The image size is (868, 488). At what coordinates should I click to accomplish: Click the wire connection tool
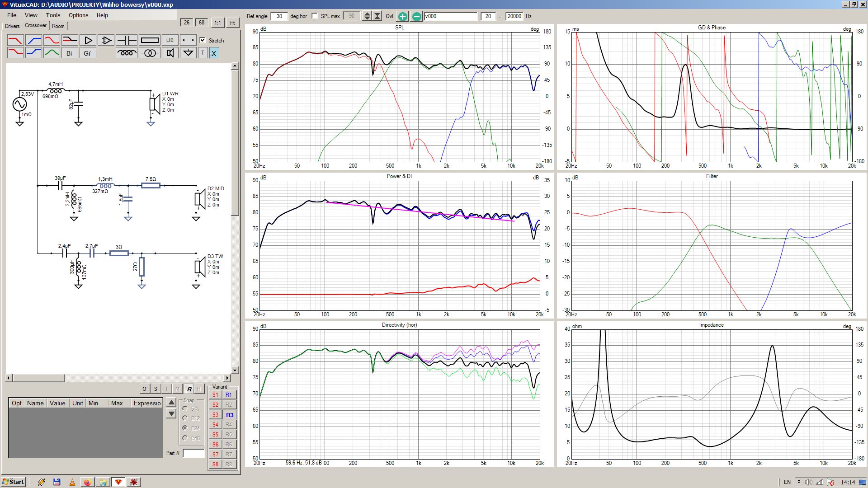pos(188,40)
